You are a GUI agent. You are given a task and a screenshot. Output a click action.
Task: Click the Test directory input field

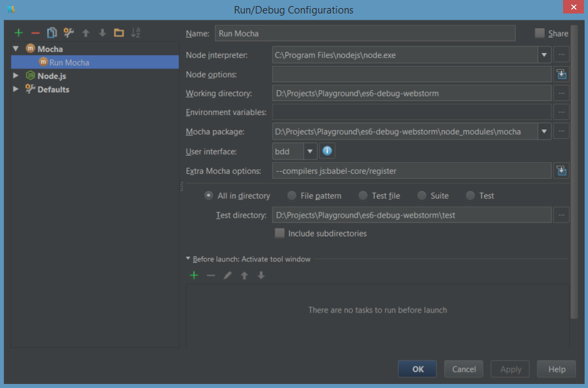point(411,215)
